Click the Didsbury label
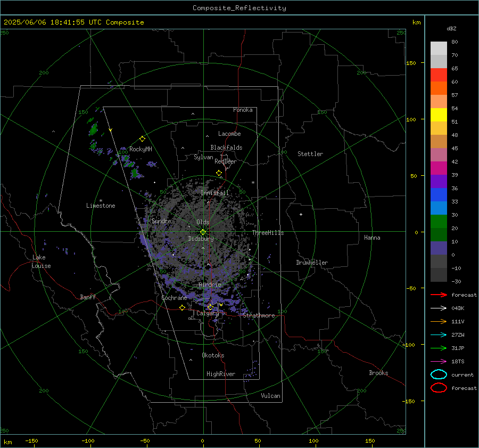The image size is (479, 448). [x=201, y=239]
